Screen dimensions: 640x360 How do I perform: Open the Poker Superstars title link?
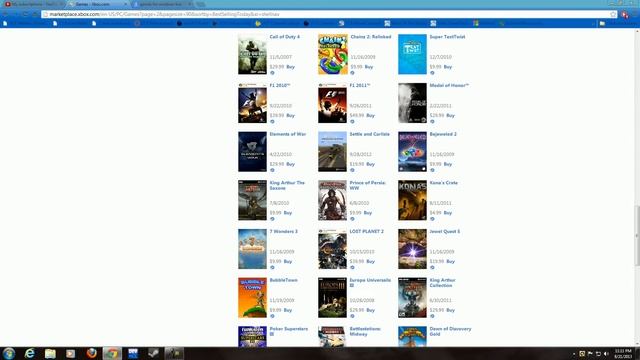click(289, 331)
